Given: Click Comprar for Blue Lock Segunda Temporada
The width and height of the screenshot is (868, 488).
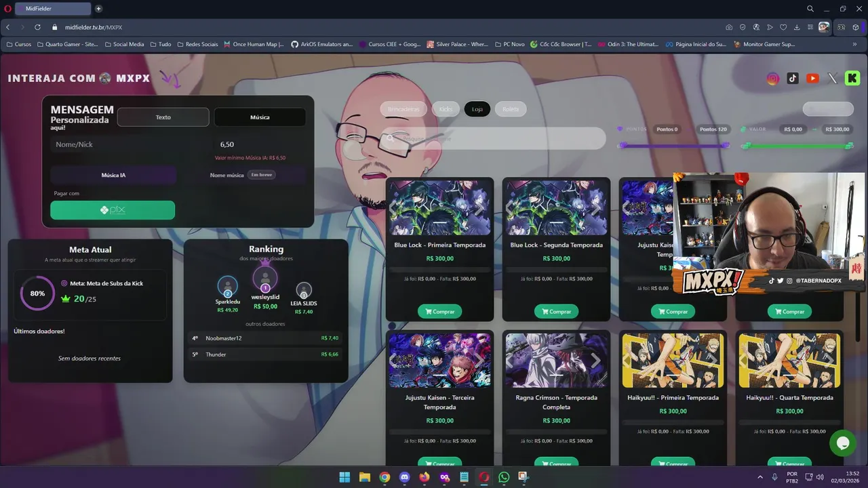Looking at the screenshot, I should pyautogui.click(x=556, y=311).
